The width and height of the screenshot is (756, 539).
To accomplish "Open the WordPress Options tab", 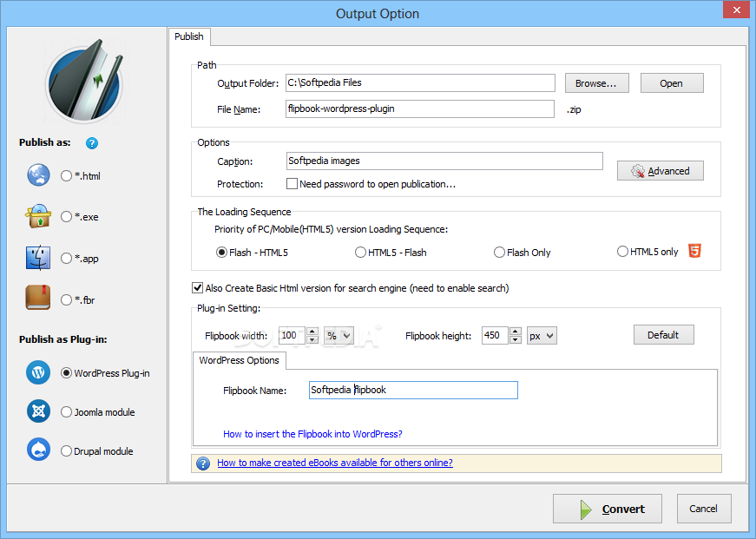I will coord(240,360).
